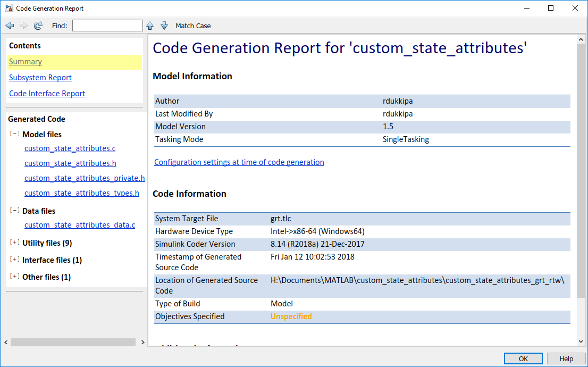Find next match with the down arrow

point(164,25)
